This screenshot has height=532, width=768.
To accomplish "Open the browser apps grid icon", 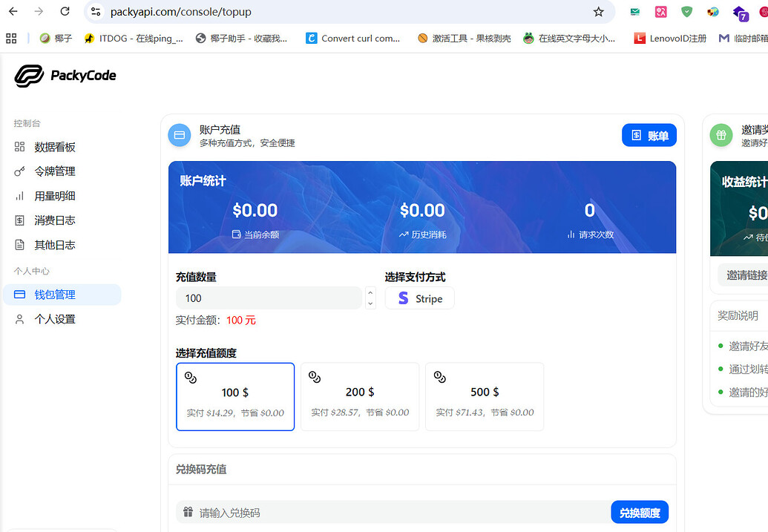I will (x=11, y=38).
